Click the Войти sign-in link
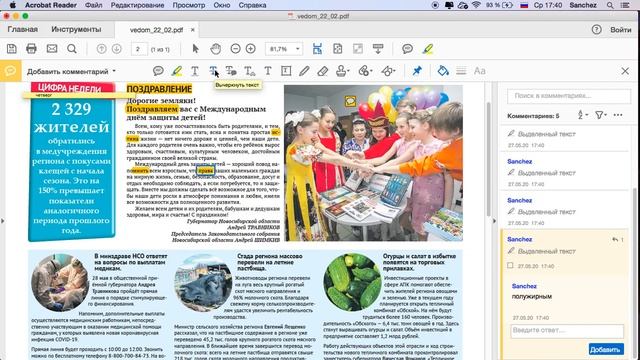The image size is (640, 360). click(620, 30)
